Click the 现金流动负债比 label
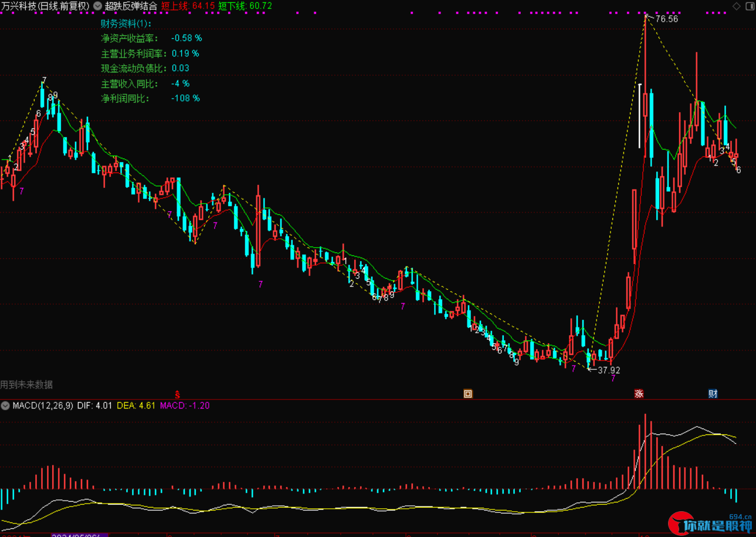The height and width of the screenshot is (537, 756). [134, 68]
